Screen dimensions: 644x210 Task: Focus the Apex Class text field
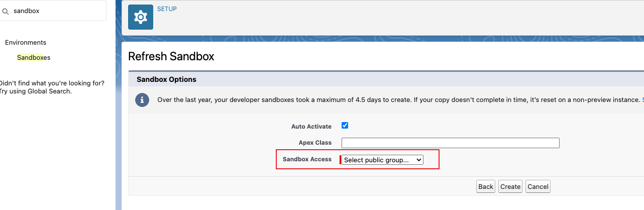450,143
